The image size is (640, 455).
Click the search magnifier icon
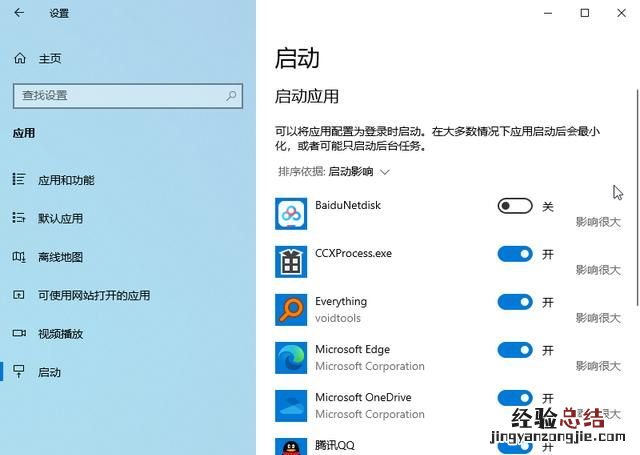(x=231, y=96)
